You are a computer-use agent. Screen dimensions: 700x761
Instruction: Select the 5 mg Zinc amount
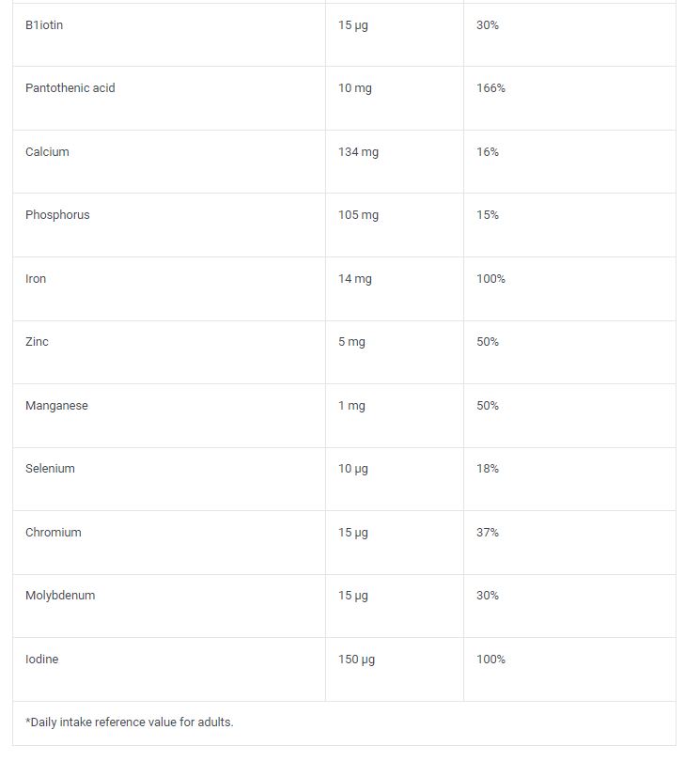(x=351, y=342)
